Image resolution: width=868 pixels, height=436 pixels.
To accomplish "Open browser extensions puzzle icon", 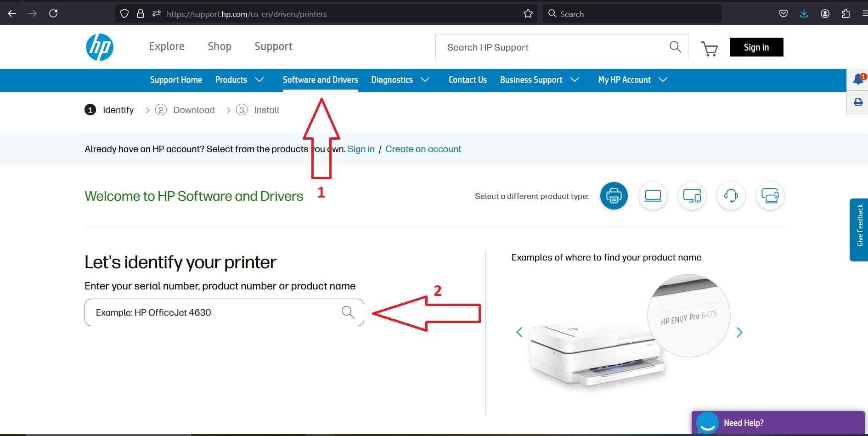I will (846, 14).
